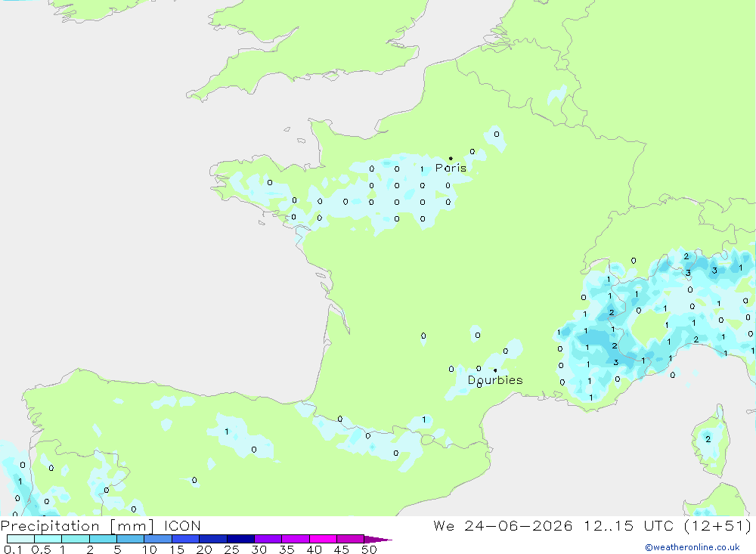Image resolution: width=756 pixels, height=554 pixels.
Task: Click the value '2' on Corsica
Action: 708,439
